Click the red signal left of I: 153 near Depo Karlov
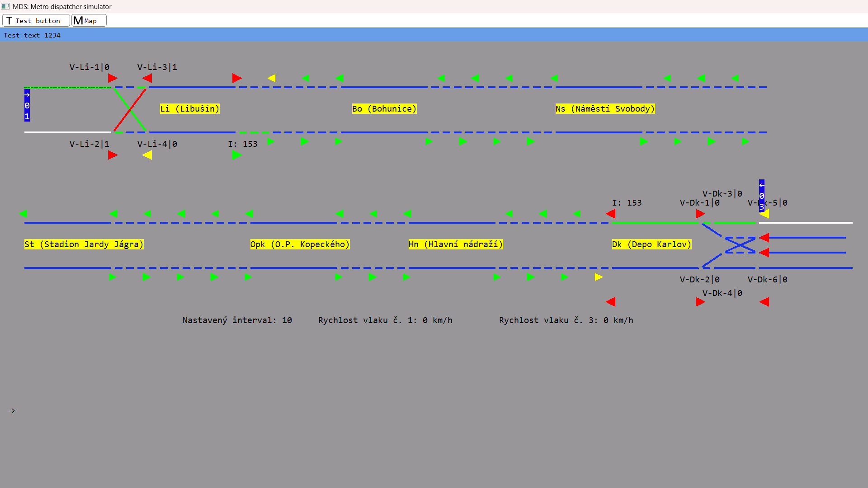The image size is (868, 488). [x=611, y=214]
